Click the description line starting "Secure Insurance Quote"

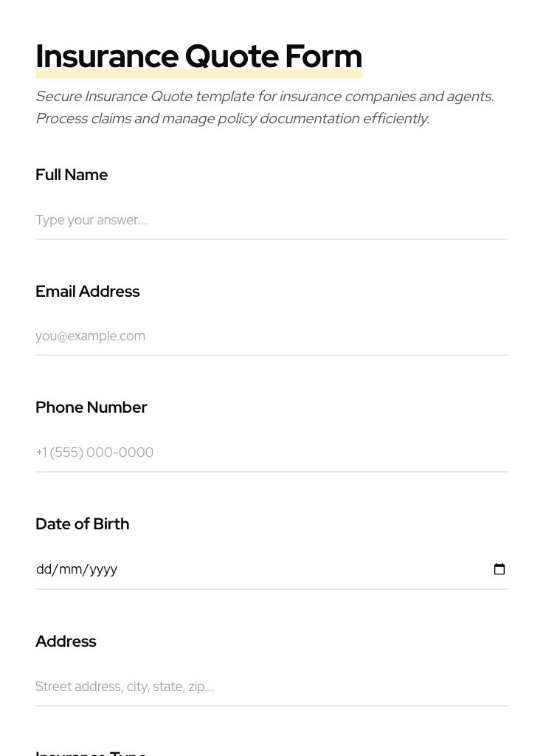click(x=264, y=97)
